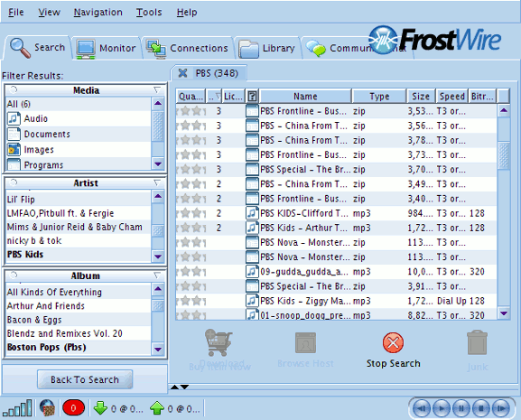Open the Help menu

tap(187, 13)
